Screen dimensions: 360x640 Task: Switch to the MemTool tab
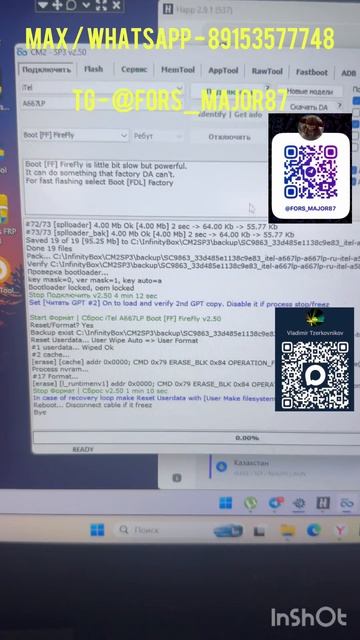pos(178,70)
